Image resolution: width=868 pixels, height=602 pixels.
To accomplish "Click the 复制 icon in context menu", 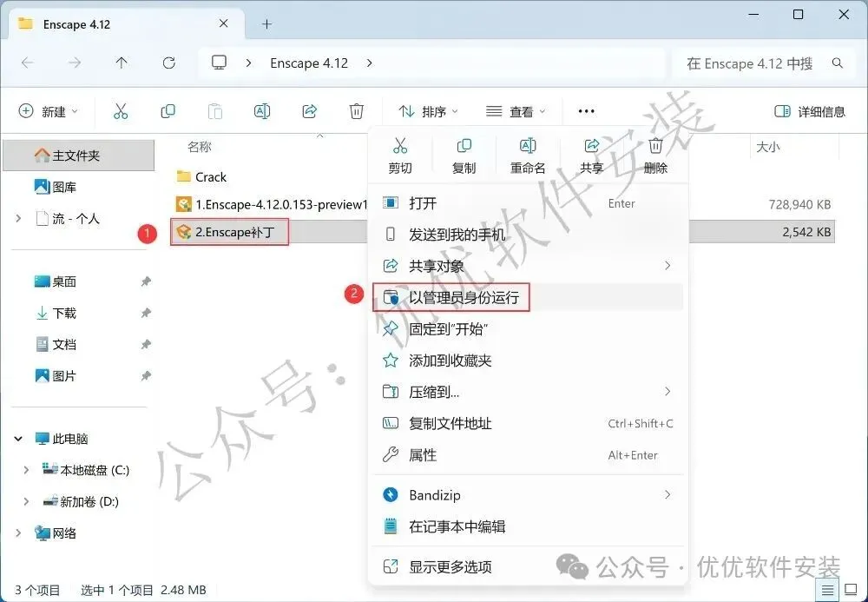I will [464, 146].
